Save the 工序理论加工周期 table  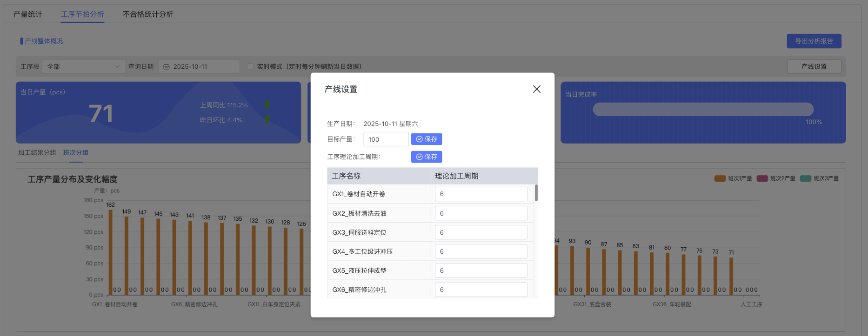[x=426, y=157]
